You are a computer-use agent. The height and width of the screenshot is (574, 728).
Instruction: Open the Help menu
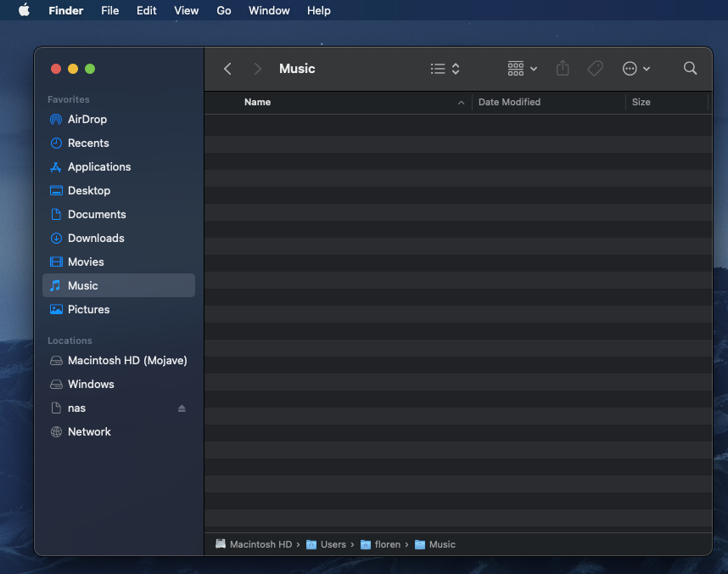[x=318, y=10]
